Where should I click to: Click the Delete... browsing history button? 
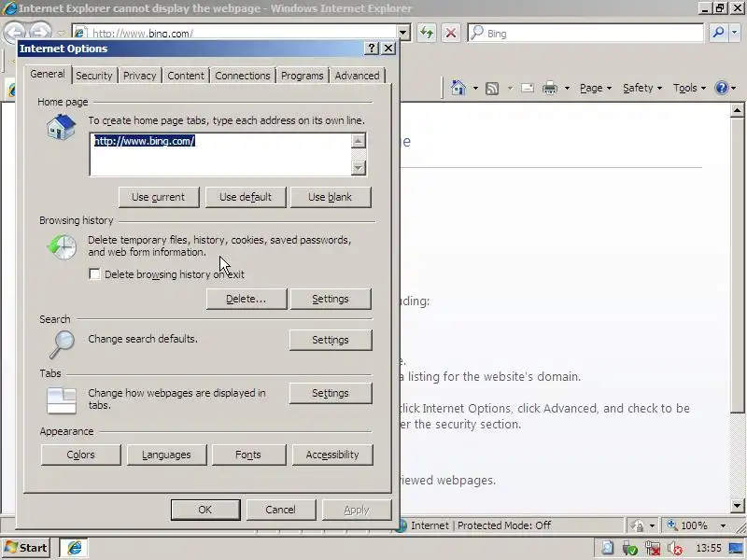[247, 299]
